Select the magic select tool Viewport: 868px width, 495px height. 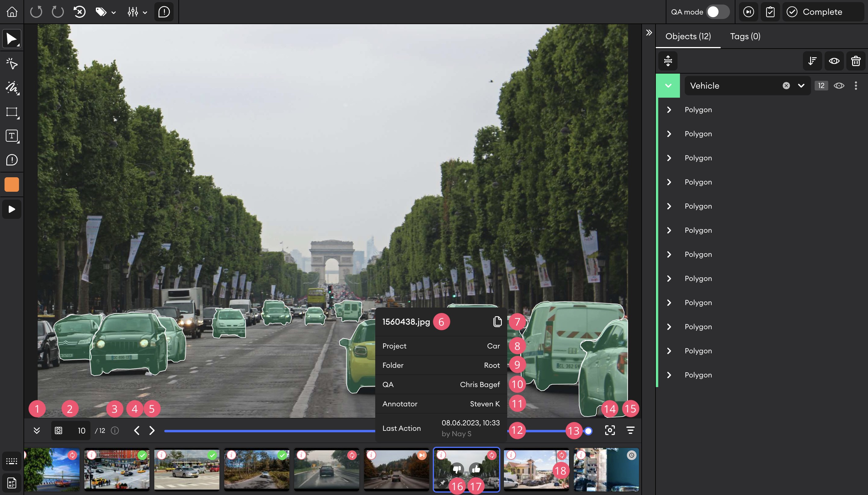(12, 64)
